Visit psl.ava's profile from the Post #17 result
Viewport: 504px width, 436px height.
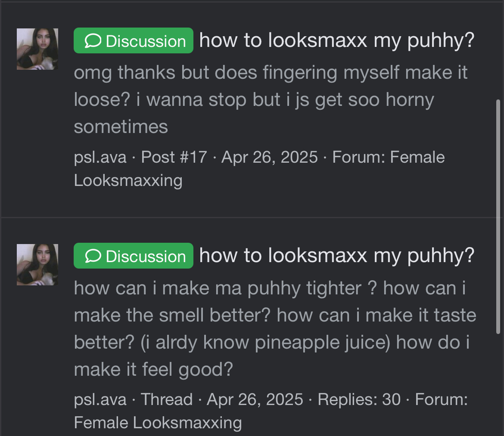(x=100, y=157)
